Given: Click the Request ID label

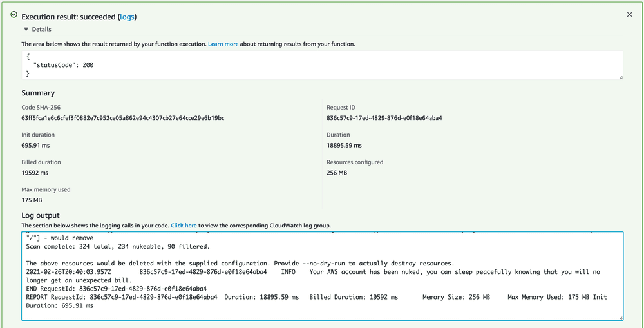Looking at the screenshot, I should click(341, 107).
